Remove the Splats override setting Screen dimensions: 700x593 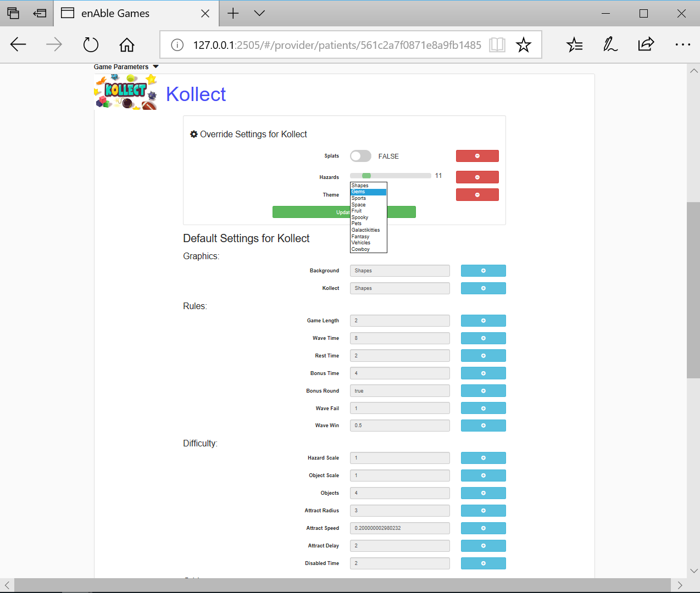tap(477, 156)
